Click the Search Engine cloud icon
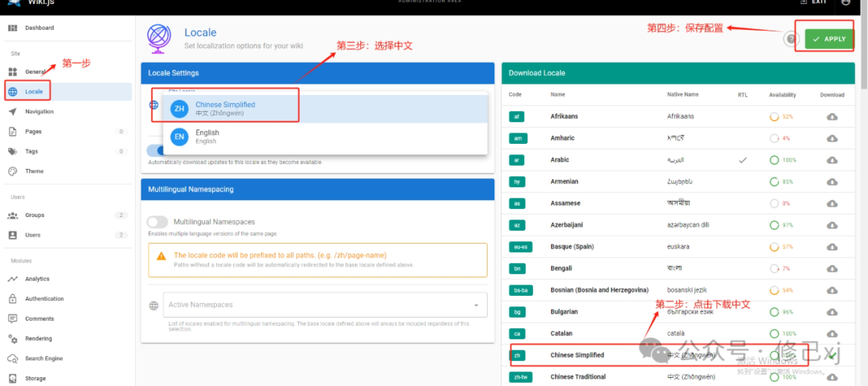The image size is (868, 386). point(13,359)
